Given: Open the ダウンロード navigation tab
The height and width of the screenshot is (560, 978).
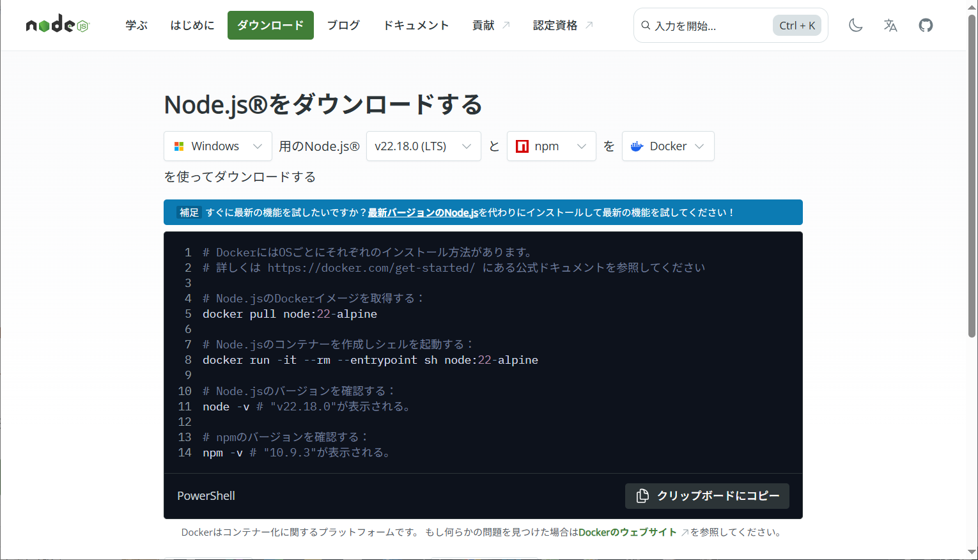Looking at the screenshot, I should click(270, 26).
